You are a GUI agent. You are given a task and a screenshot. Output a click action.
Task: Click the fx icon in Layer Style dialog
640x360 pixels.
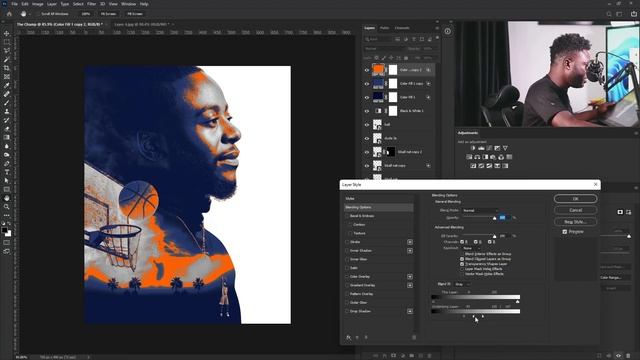tap(349, 337)
